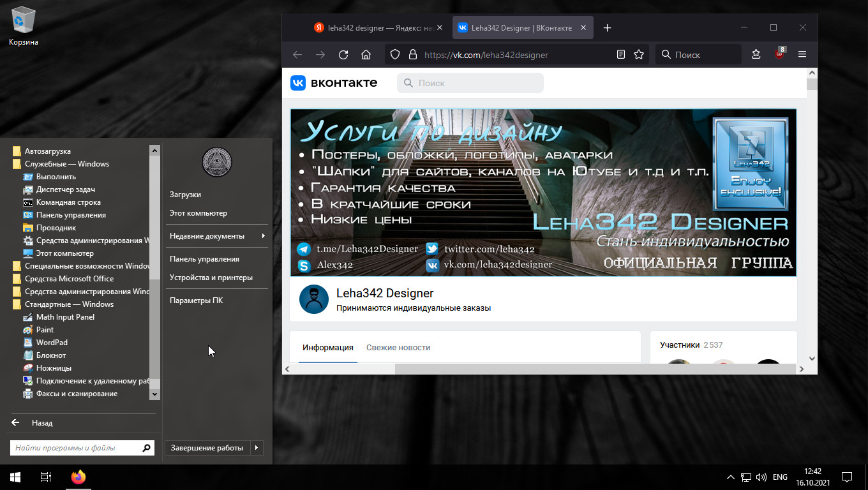Open the notification center on taskbar

(847, 477)
